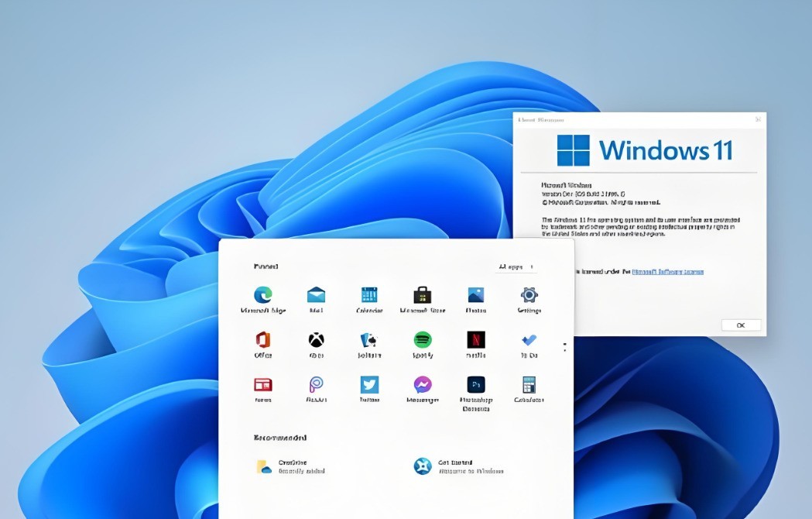Open the Mail app icon
812x519 pixels.
click(316, 296)
